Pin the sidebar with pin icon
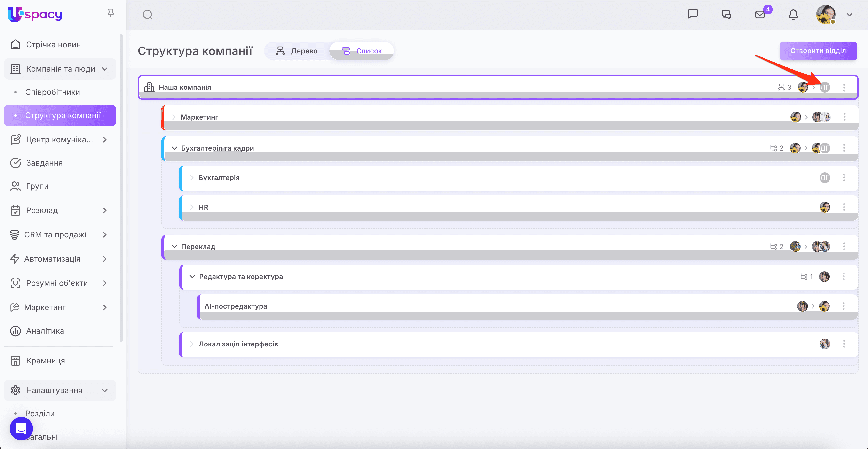The height and width of the screenshot is (449, 868). pyautogui.click(x=110, y=13)
